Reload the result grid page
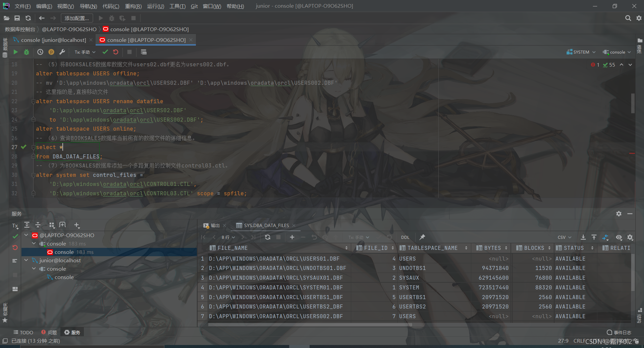644x348 pixels. point(267,237)
